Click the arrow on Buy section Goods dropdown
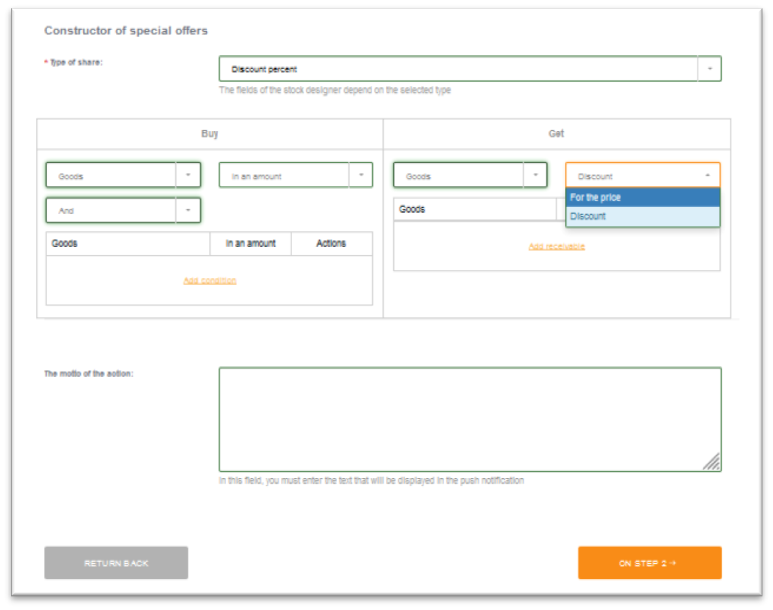 188,175
